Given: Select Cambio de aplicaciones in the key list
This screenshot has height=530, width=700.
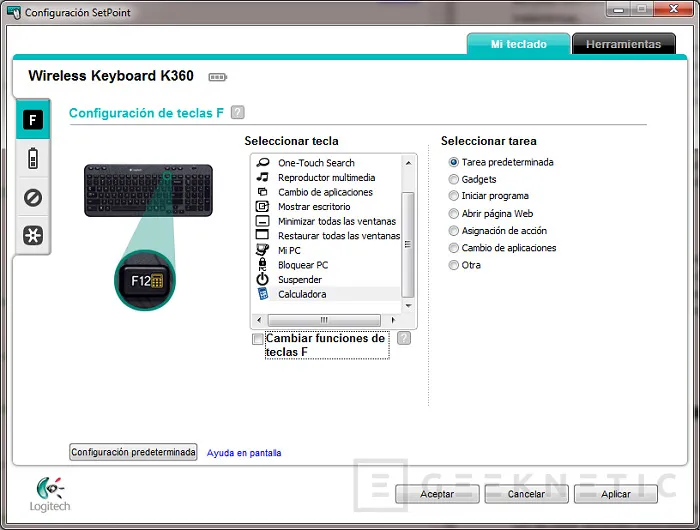Looking at the screenshot, I should click(x=327, y=192).
